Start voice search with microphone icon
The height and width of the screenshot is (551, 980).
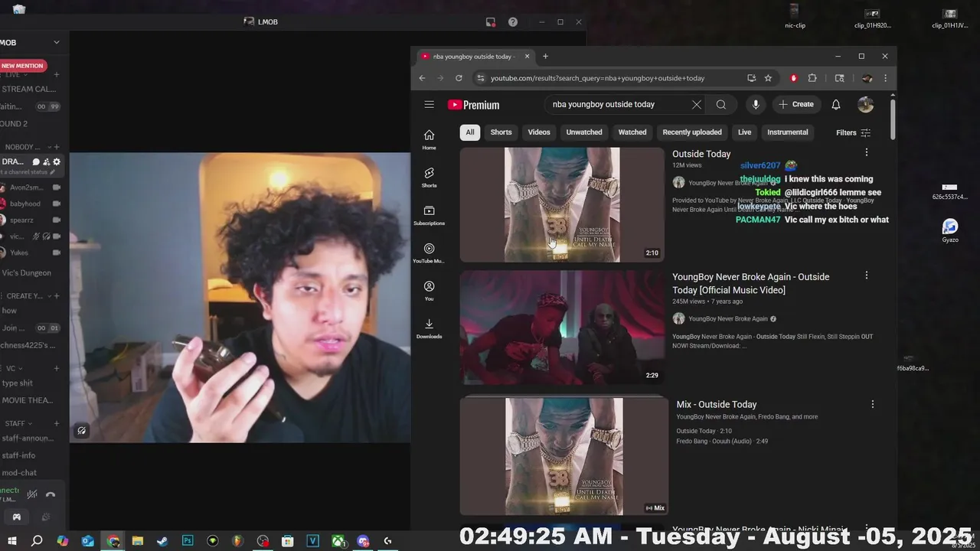tap(756, 105)
